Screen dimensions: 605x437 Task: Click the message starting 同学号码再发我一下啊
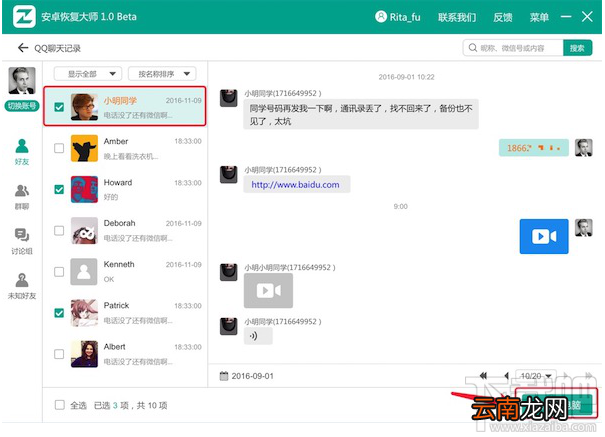pyautogui.click(x=361, y=115)
